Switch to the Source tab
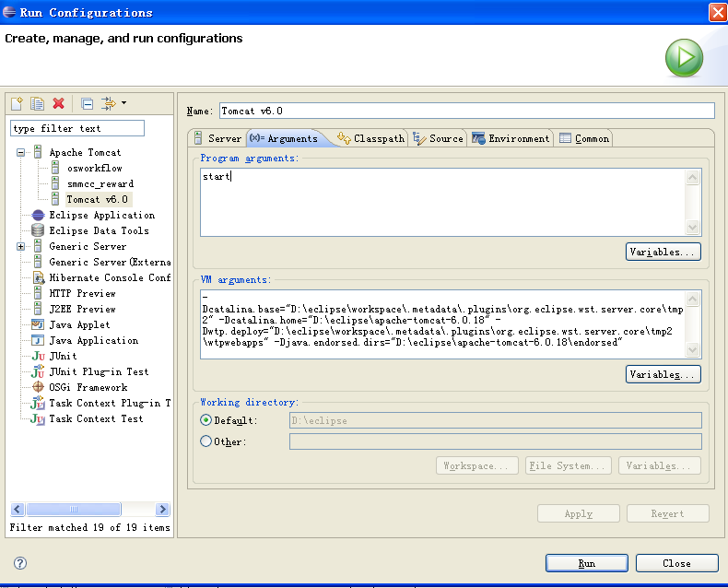This screenshot has width=728, height=588. pos(438,138)
